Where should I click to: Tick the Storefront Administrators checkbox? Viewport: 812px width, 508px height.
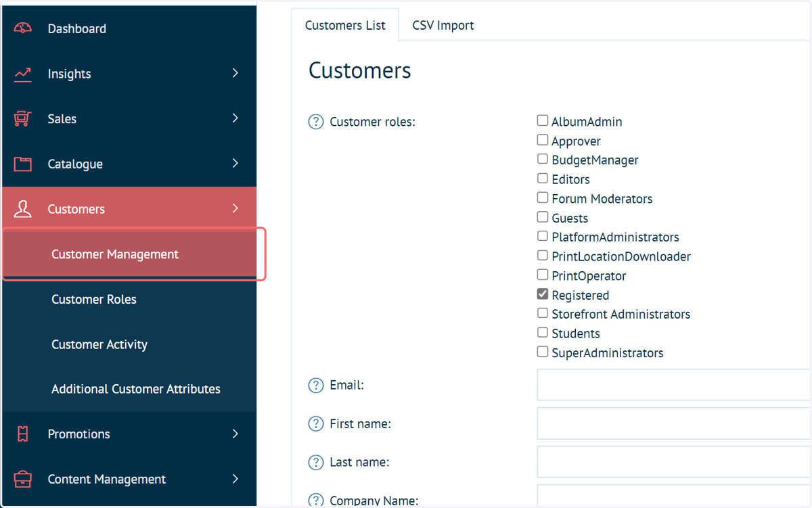tap(543, 313)
